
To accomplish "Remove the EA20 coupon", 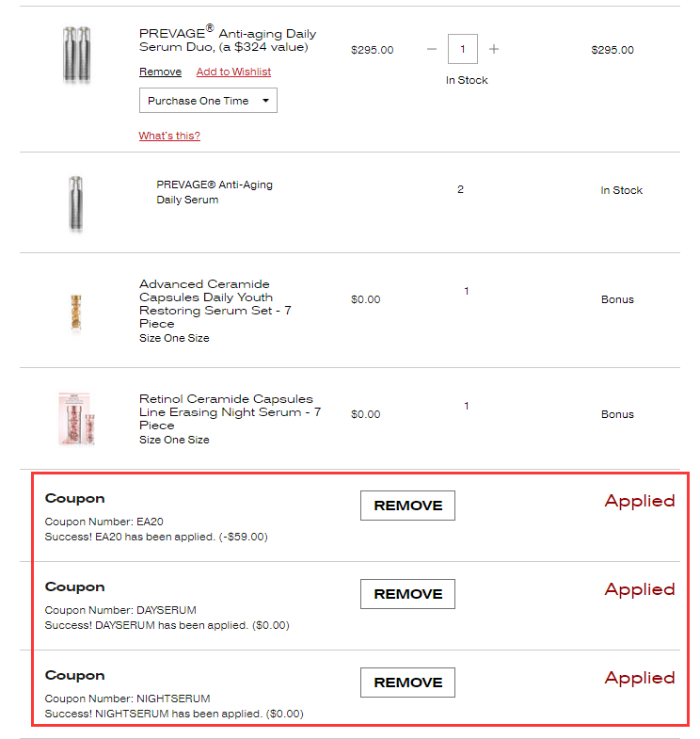I will pyautogui.click(x=407, y=506).
